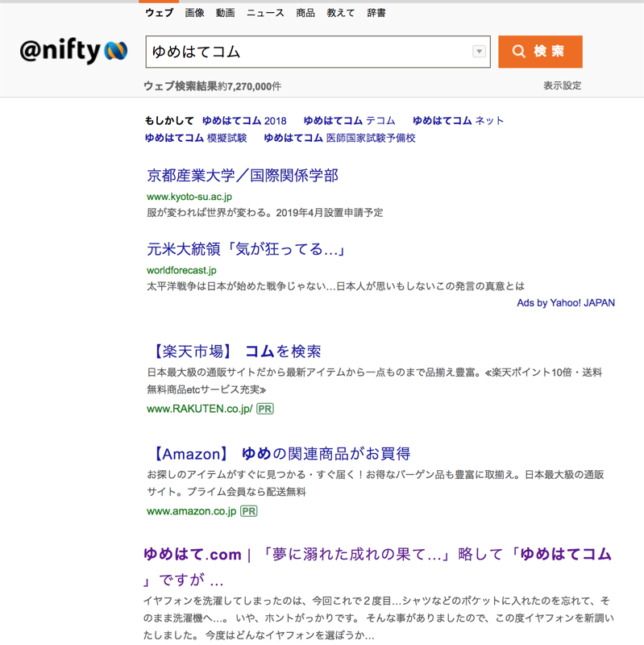Click suggestion ゆめはてコム 模擬試験
This screenshot has height=645, width=644.
(x=196, y=138)
